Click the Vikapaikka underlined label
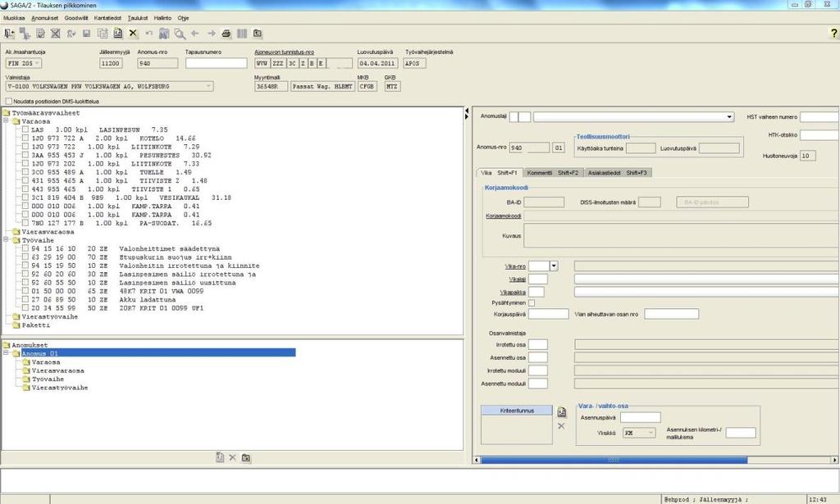 [x=513, y=293]
